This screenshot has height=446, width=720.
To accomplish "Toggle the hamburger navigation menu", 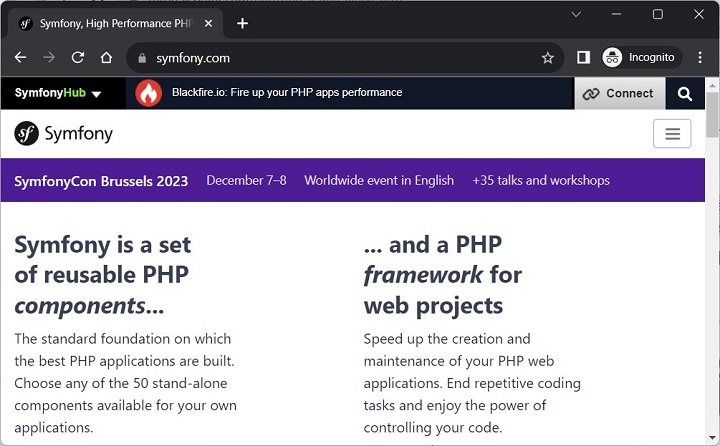I will click(672, 134).
